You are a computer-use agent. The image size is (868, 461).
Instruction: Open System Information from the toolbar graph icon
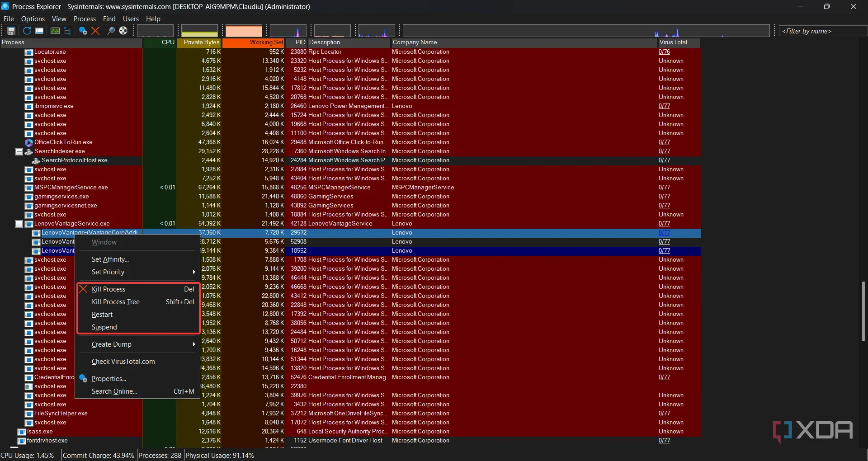[55, 31]
